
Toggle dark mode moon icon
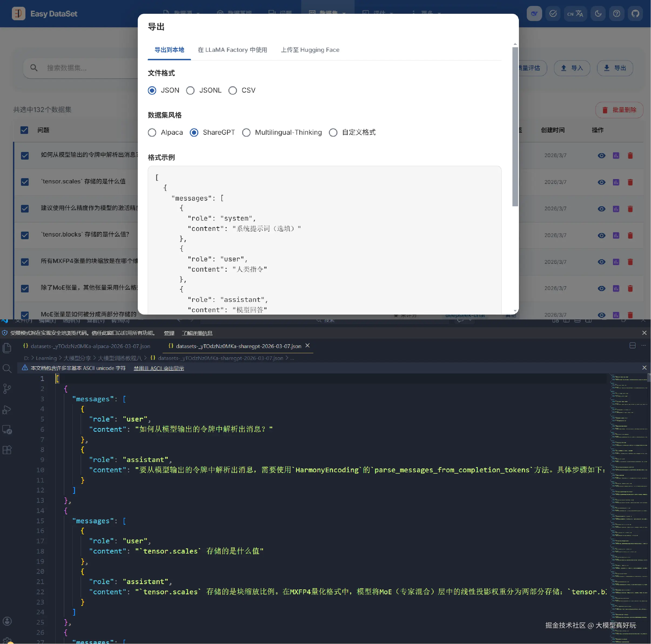coord(598,14)
